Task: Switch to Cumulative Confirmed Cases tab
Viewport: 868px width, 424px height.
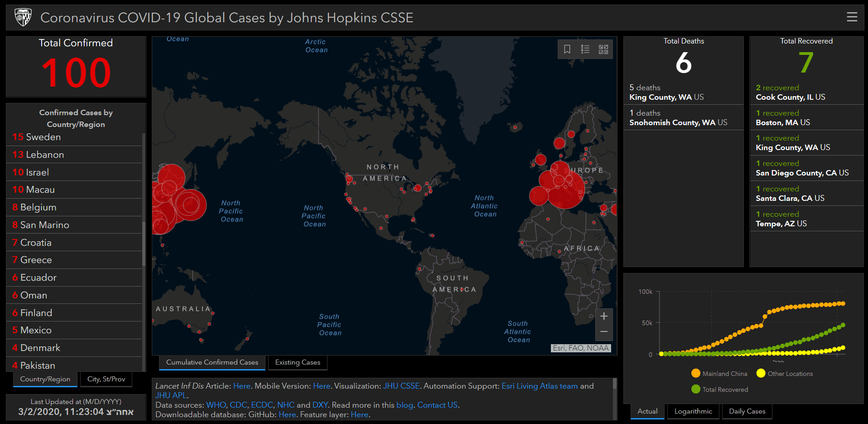Action: pos(212,362)
